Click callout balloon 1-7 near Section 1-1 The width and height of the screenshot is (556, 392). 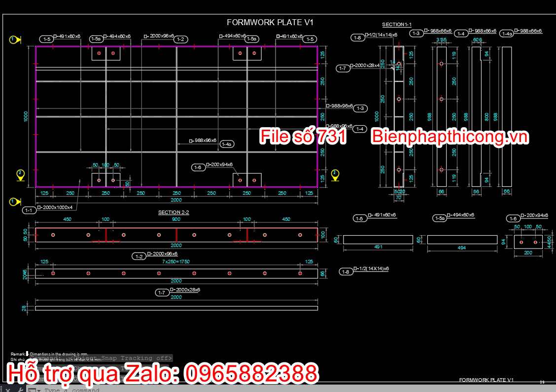pos(344,68)
